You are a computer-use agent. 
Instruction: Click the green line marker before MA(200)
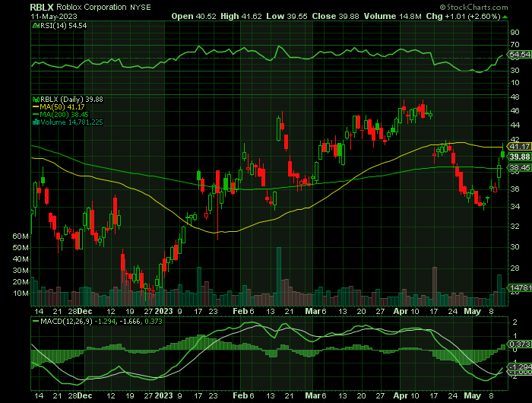point(36,115)
